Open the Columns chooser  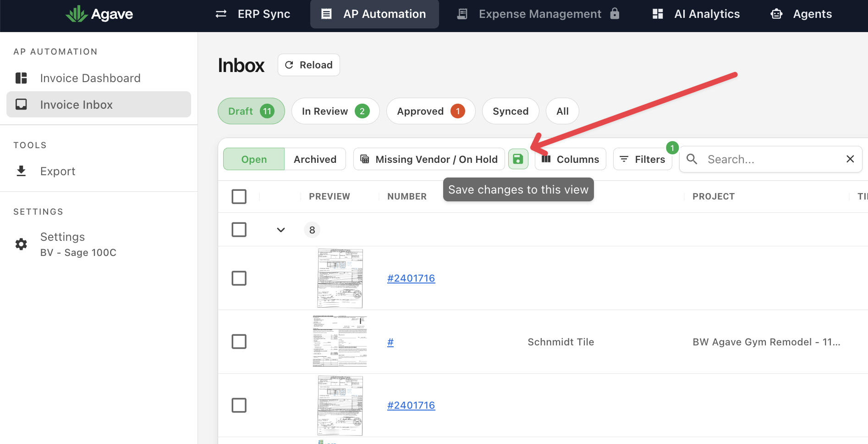[571, 159]
